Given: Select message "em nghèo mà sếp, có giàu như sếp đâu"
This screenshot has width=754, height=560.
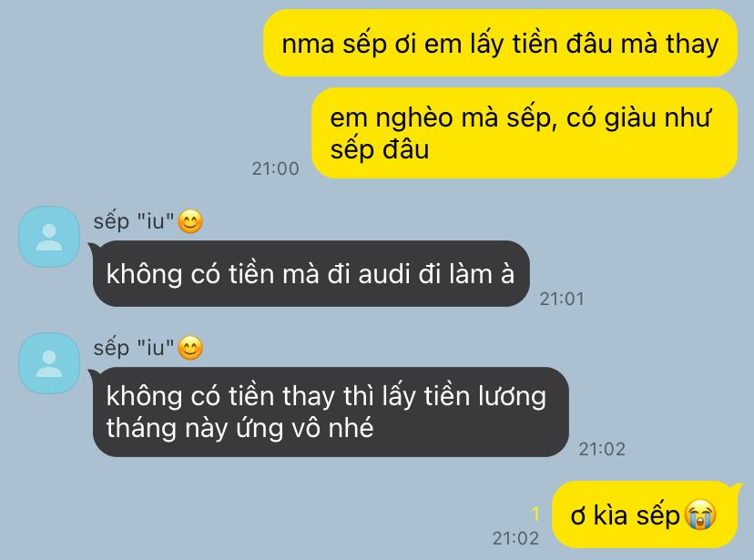Looking at the screenshot, I should pyautogui.click(x=525, y=133).
